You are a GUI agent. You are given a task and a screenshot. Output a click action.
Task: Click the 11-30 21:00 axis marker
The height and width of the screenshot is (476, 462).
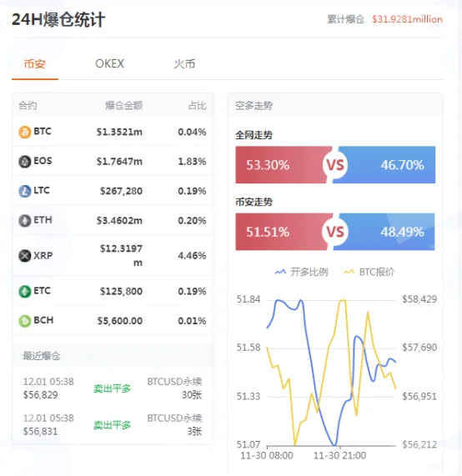tap(339, 455)
